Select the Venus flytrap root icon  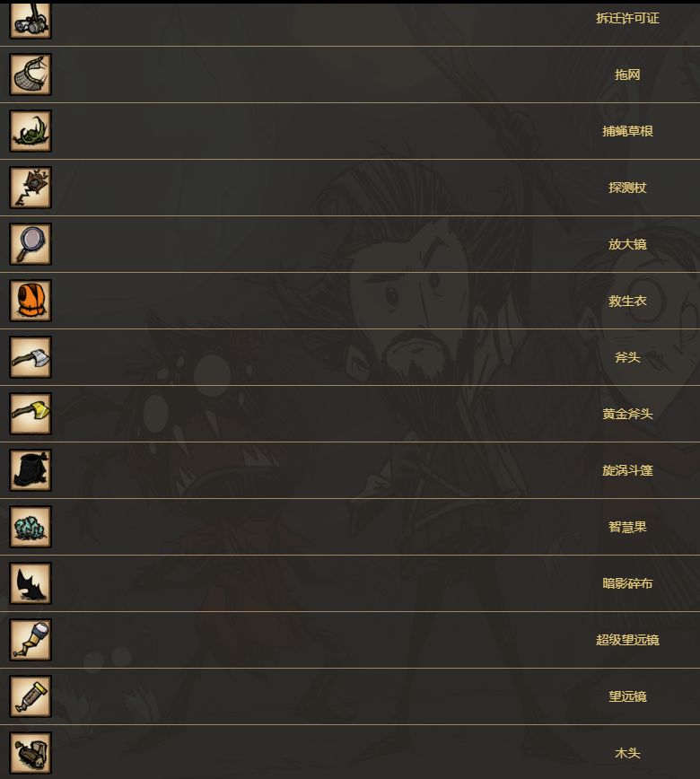click(31, 131)
